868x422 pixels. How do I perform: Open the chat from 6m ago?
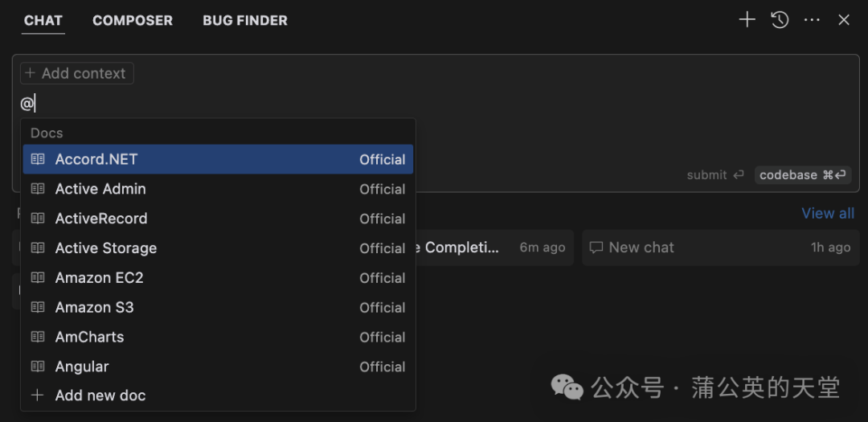pos(495,248)
